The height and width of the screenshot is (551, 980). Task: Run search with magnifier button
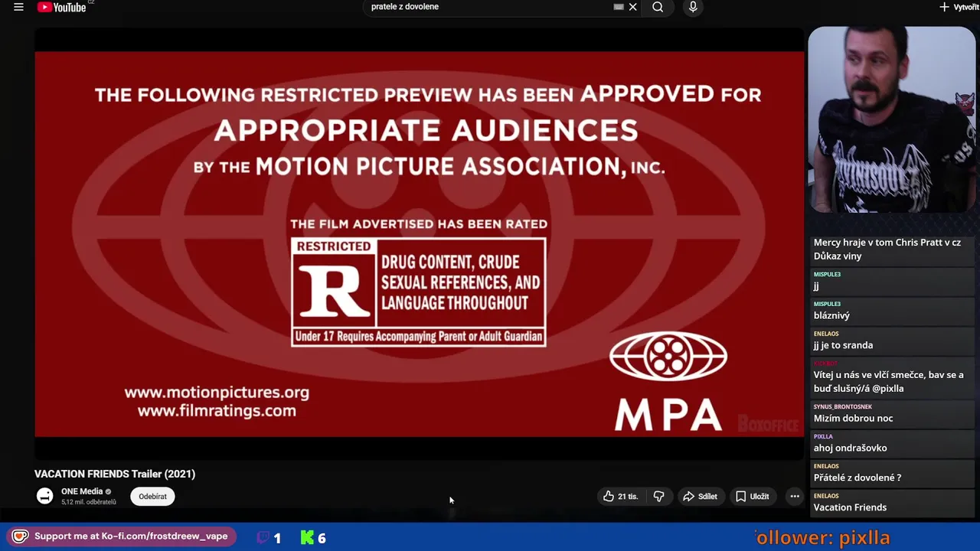[x=658, y=7]
